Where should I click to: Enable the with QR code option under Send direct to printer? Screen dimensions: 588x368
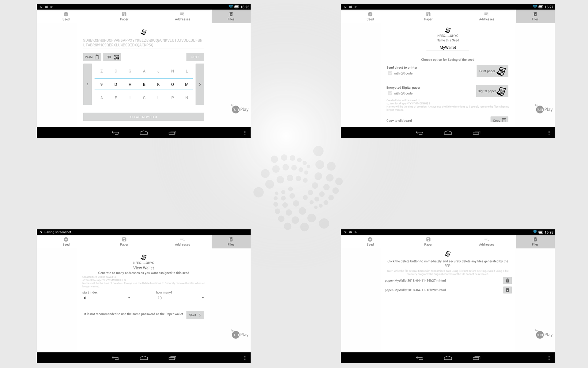[x=390, y=73]
